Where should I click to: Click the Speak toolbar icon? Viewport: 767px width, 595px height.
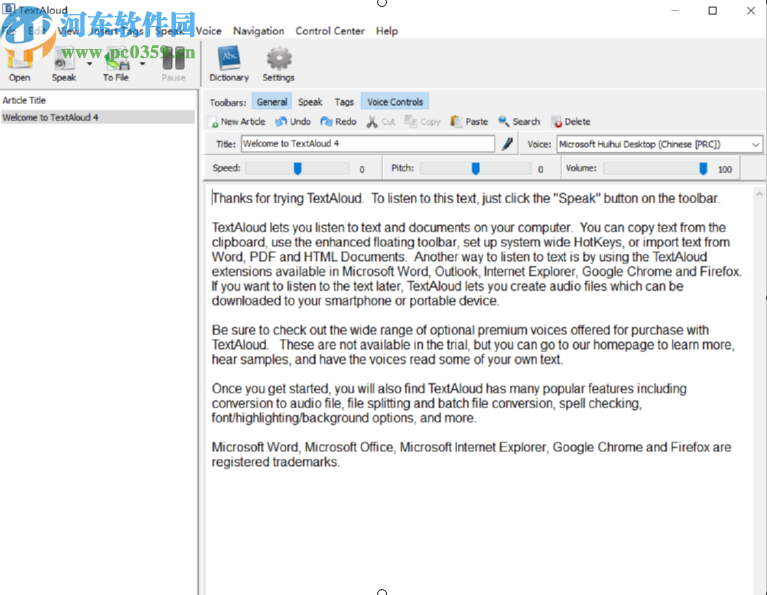[x=64, y=66]
